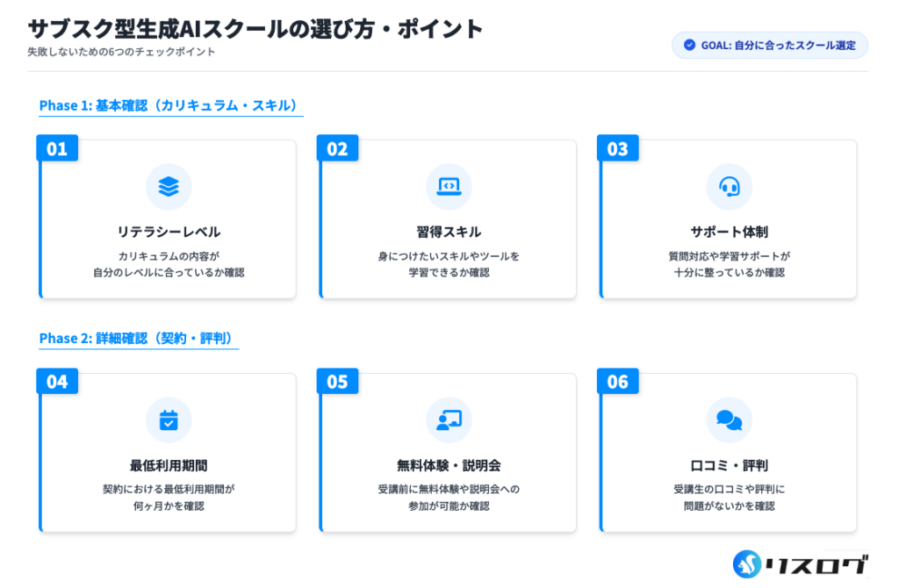Click the 02 number badge
This screenshot has height=588, width=899.
337,148
